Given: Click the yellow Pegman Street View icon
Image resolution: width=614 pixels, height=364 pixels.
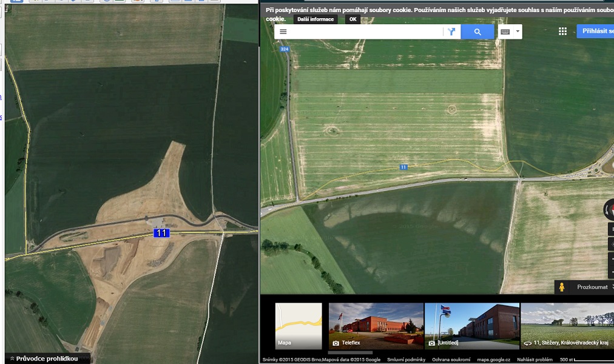Looking at the screenshot, I should [562, 287].
